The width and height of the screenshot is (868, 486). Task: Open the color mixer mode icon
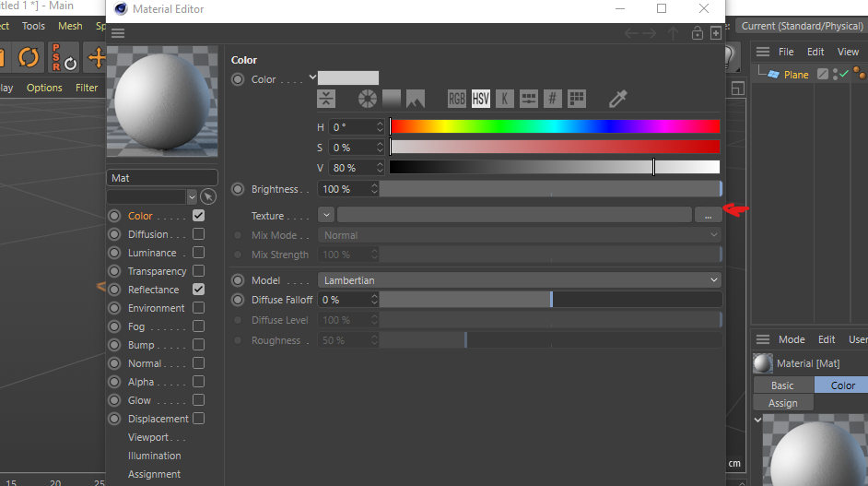529,99
